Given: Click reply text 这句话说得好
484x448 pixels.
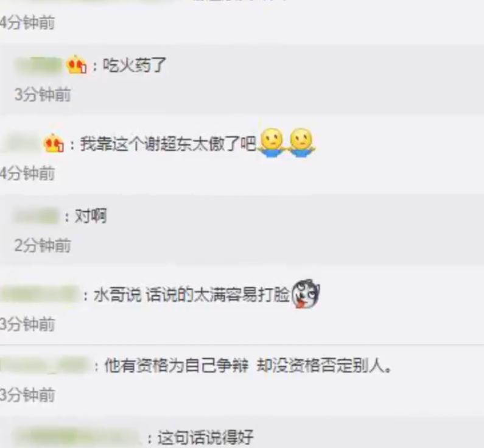Looking at the screenshot, I should (205, 438).
